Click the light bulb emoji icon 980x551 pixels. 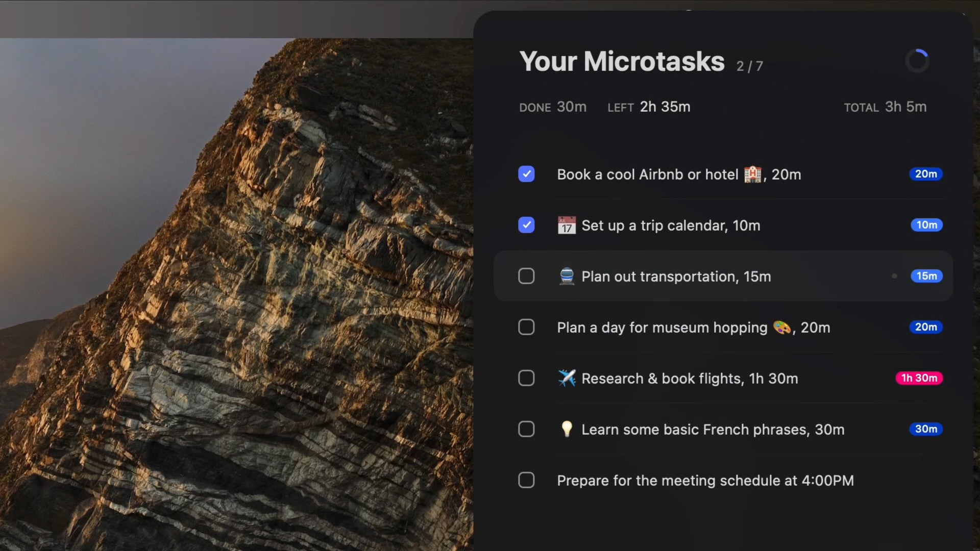point(567,430)
